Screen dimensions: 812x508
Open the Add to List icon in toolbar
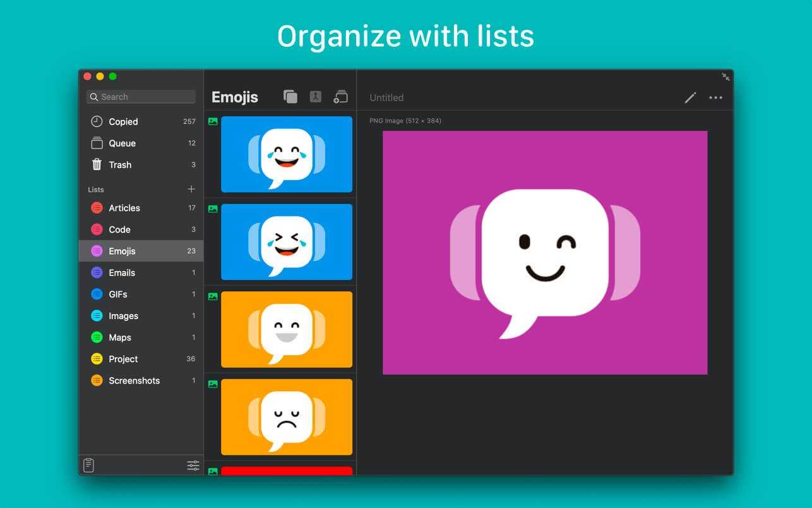[x=340, y=97]
